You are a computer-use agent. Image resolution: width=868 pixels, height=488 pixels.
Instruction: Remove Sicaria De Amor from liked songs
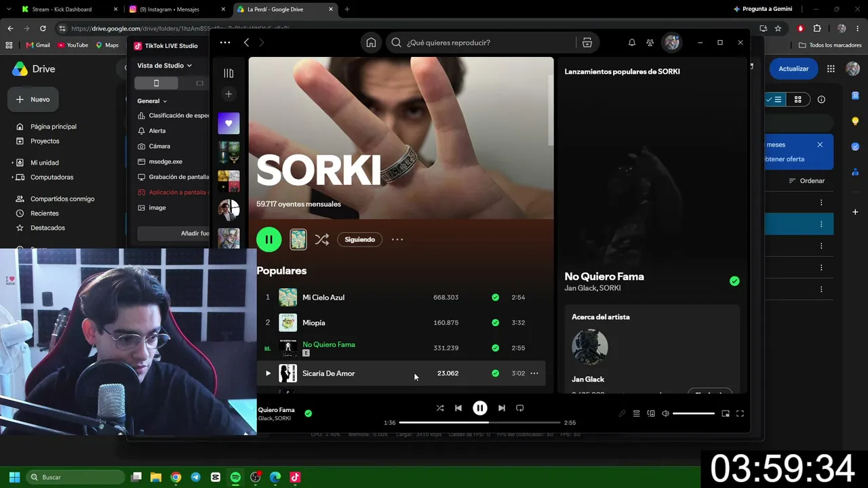point(495,373)
